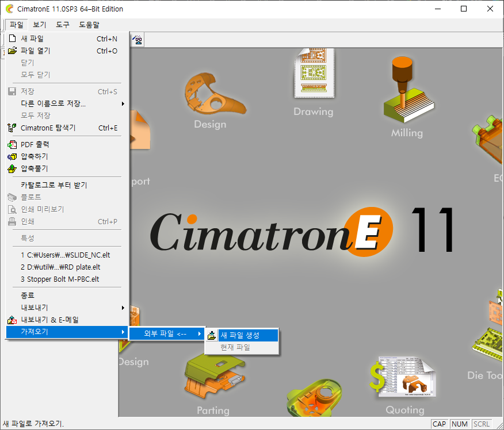Click the 새 파일로 가져오기 status text

tap(33, 424)
